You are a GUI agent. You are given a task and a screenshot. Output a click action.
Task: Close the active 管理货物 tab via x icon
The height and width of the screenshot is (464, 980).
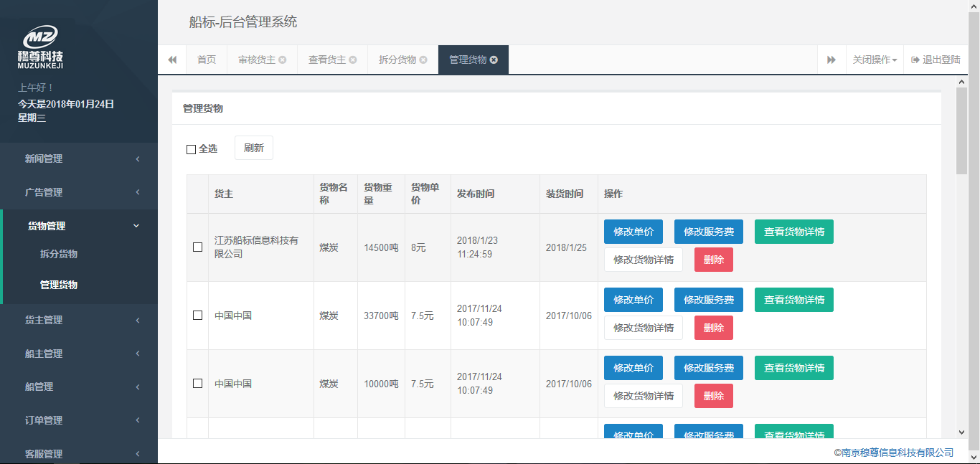pyautogui.click(x=494, y=60)
